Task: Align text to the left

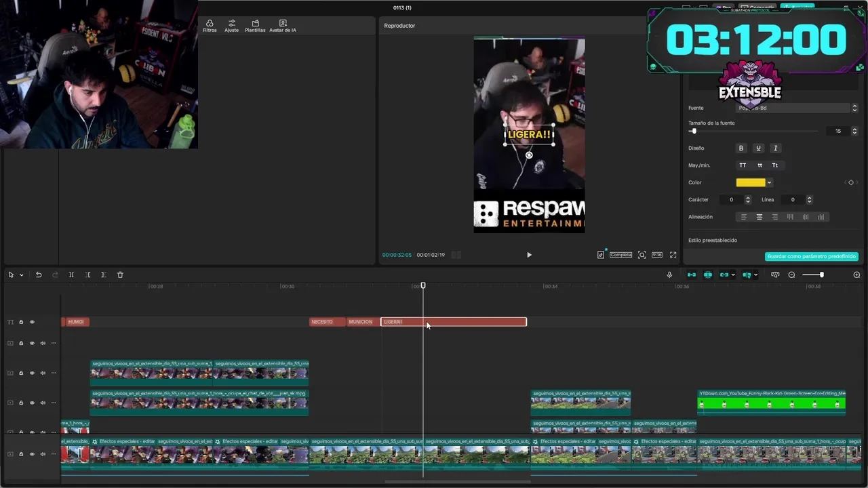Action: pos(744,217)
